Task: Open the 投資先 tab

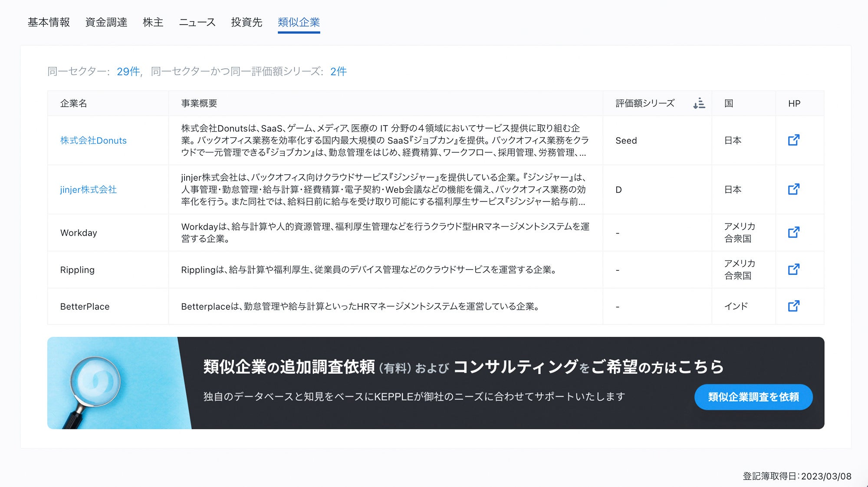Action: [246, 22]
